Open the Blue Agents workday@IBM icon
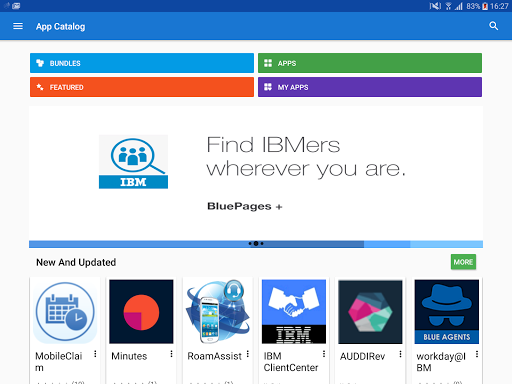Viewport: 512px width, 384px height. tap(447, 312)
